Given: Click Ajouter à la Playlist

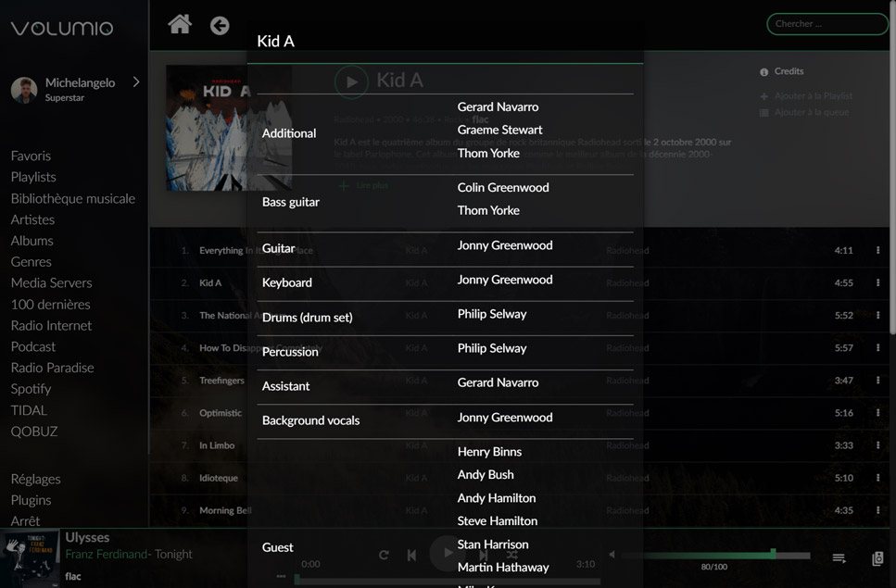Looking at the screenshot, I should [x=812, y=95].
